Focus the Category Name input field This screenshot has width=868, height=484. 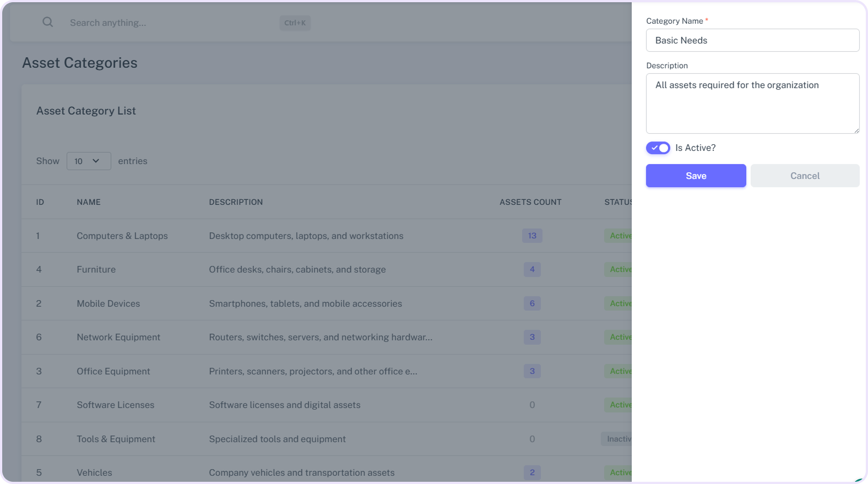pos(752,41)
